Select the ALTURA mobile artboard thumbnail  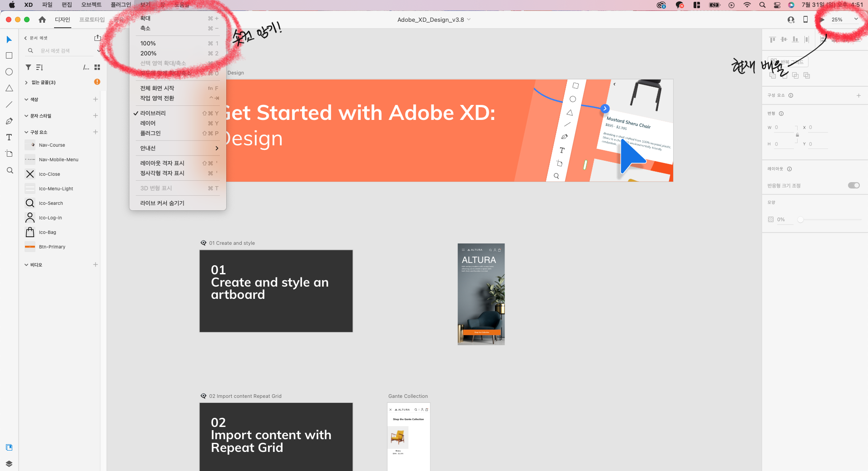pyautogui.click(x=481, y=294)
